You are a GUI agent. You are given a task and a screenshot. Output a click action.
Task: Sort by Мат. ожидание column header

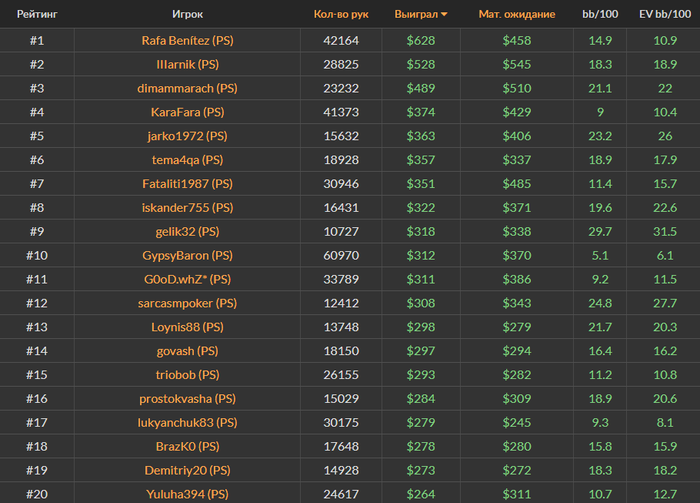517,14
